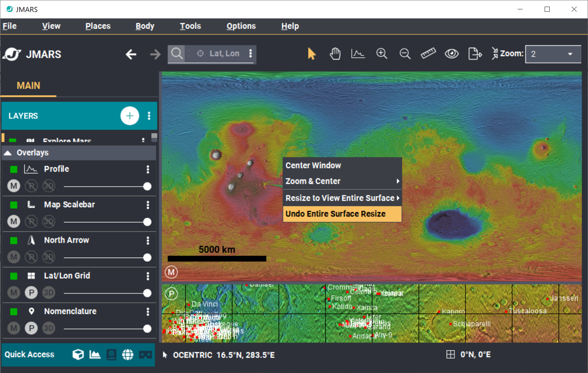Screen dimensions: 588x373
Task: Select the arrow pointer tool
Action: 312,54
